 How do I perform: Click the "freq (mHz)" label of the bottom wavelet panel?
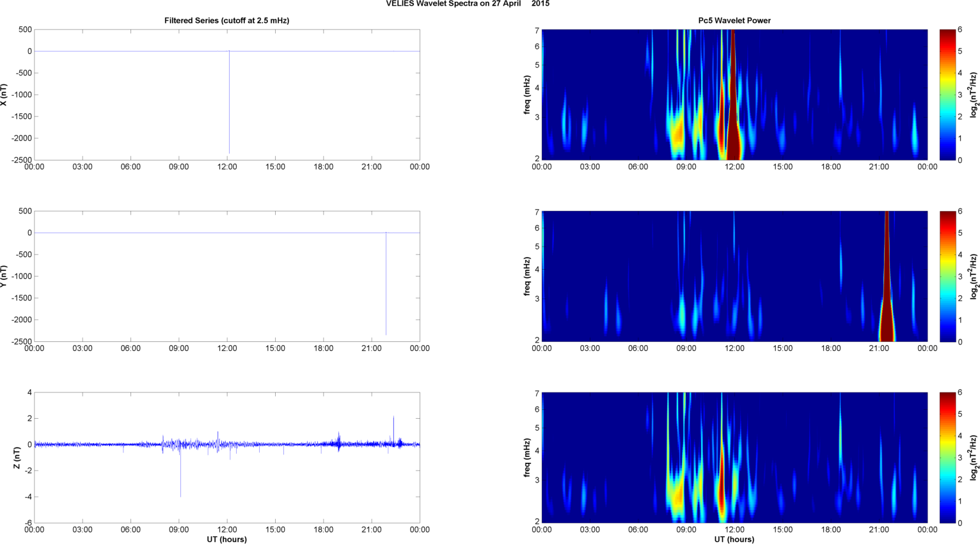click(x=526, y=458)
